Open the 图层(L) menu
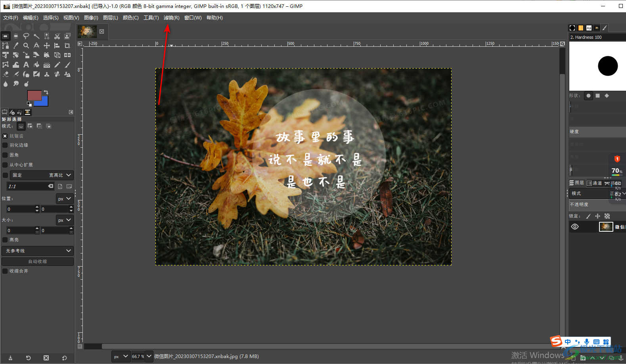 (111, 18)
